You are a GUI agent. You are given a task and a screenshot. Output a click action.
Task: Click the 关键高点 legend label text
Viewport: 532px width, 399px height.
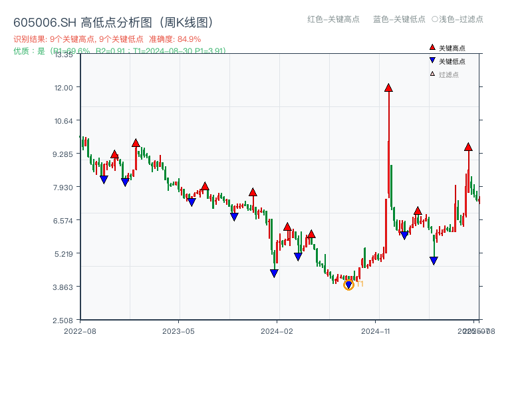pos(452,49)
